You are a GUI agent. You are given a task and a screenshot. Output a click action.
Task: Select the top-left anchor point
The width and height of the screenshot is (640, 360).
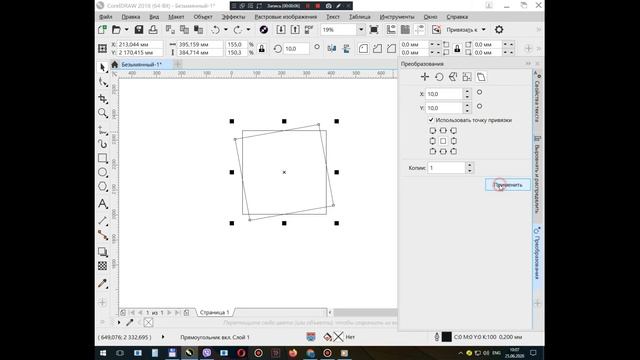[x=433, y=131]
